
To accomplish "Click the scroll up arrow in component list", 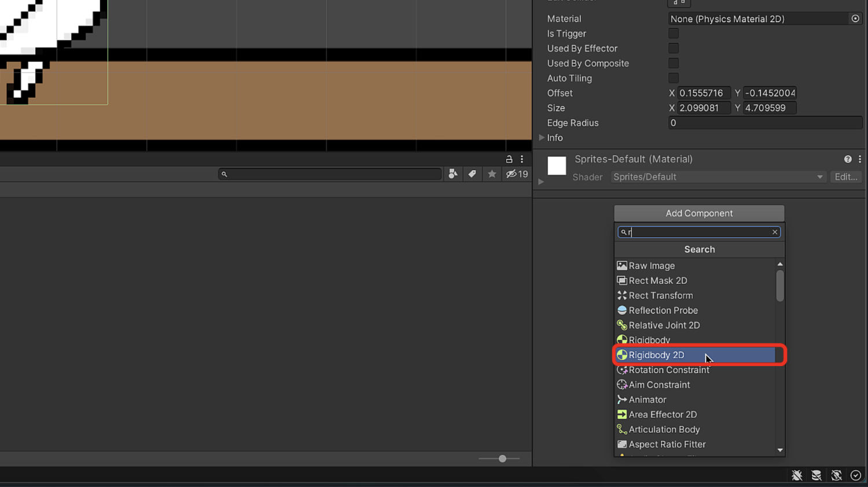I will (x=780, y=264).
